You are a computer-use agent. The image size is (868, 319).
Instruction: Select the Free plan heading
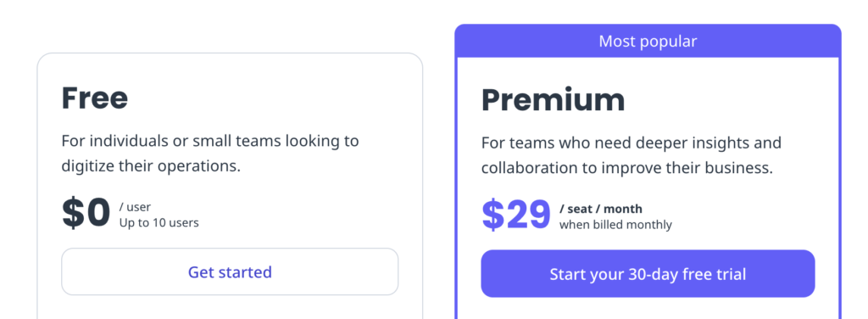point(95,98)
